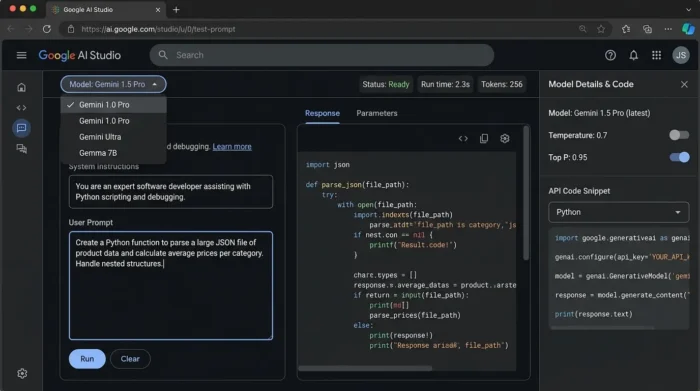Disable the Top P switch
This screenshot has height=391, width=700.
[679, 157]
